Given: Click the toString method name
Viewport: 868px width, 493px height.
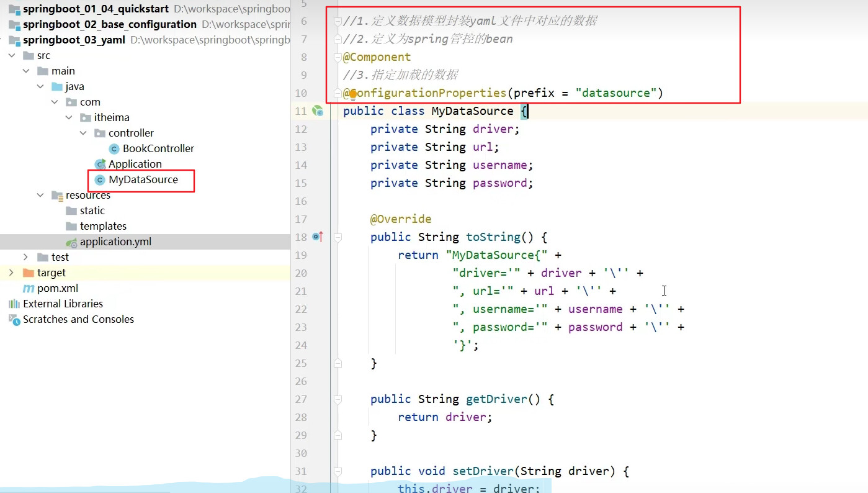Looking at the screenshot, I should pos(493,237).
